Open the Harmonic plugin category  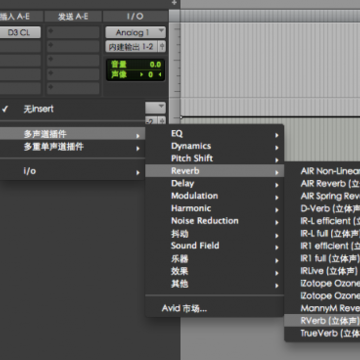click(215, 209)
